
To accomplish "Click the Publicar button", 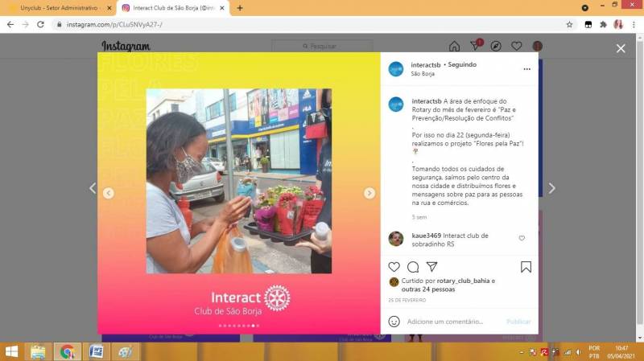I will coord(518,322).
